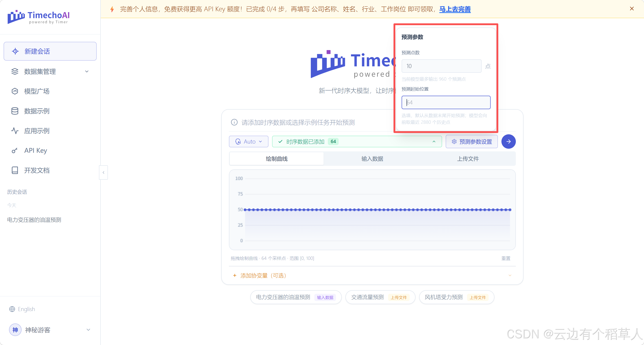
Task: Reset the curve with 重置
Action: point(506,258)
